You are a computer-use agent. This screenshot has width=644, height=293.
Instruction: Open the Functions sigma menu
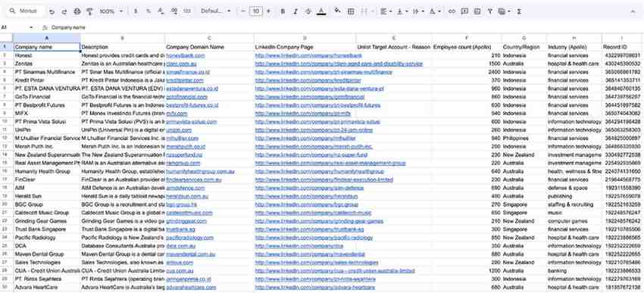[x=519, y=11]
